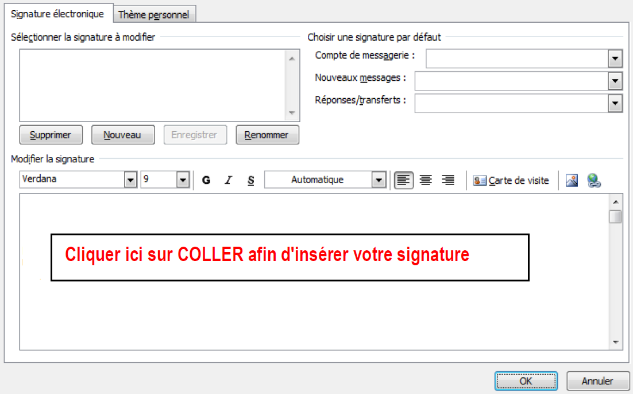The height and width of the screenshot is (394, 633).
Task: Switch to Thème personnel tab
Action: pos(153,15)
